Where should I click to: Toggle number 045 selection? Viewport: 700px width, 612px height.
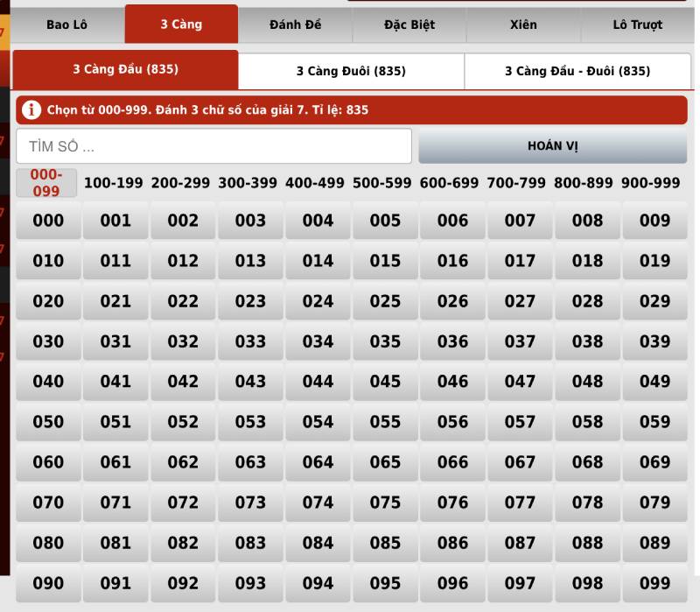point(385,382)
